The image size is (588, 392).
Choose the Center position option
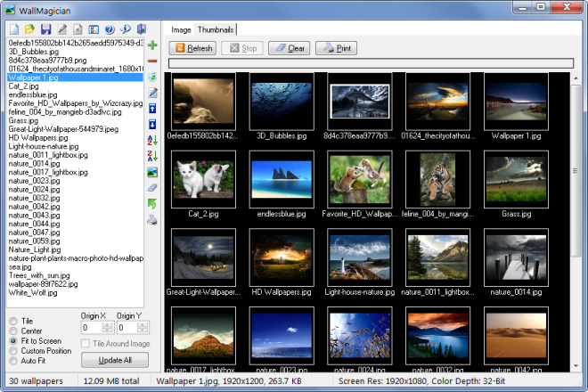click(x=12, y=331)
